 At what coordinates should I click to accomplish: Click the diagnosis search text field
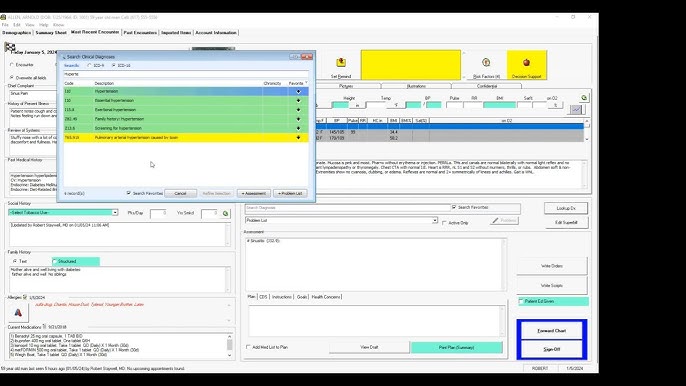coord(186,74)
